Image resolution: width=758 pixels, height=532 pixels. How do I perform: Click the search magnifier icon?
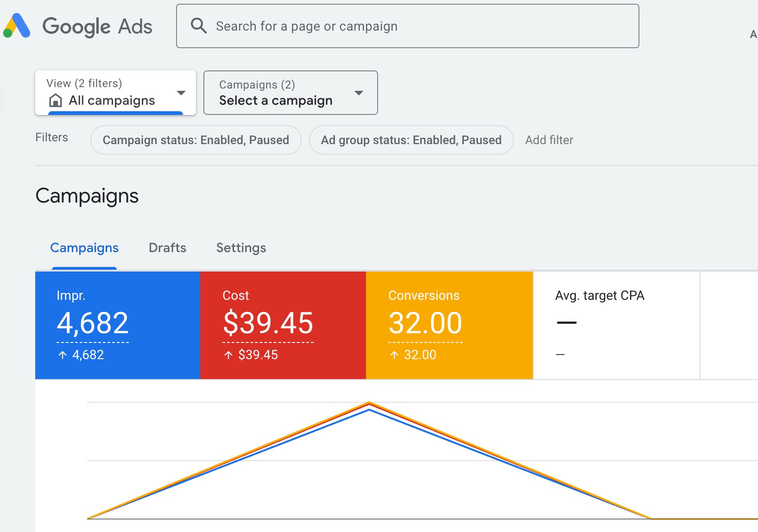point(199,26)
